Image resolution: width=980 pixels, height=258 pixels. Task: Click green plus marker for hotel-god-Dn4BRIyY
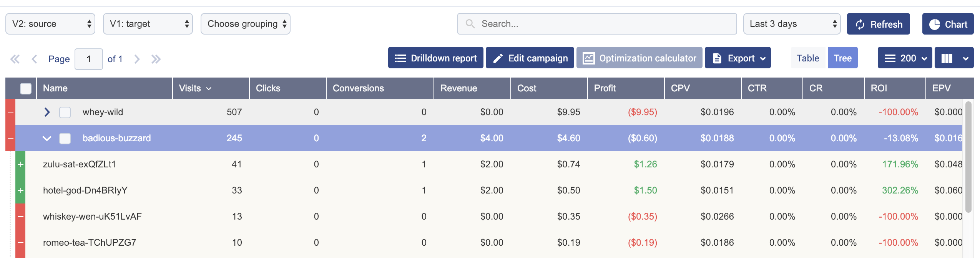coord(21,190)
